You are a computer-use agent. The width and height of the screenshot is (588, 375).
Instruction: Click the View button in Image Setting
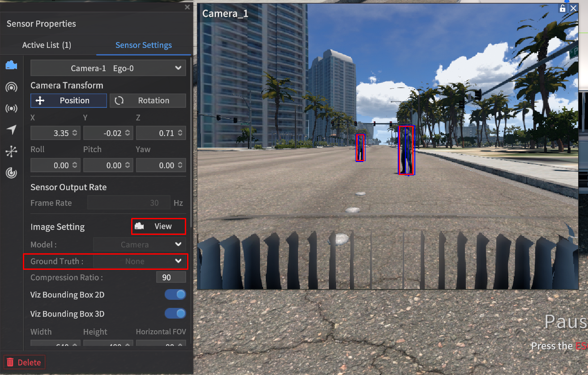point(158,226)
